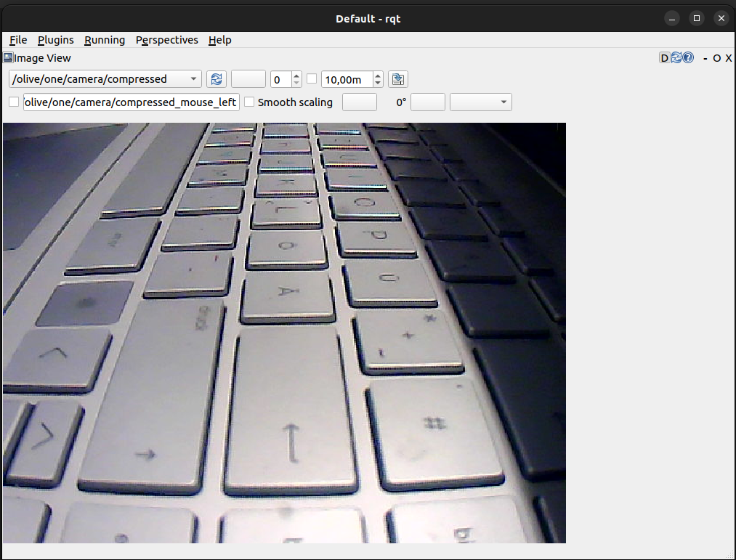
Task: Click the blank button right of 0° label
Action: [427, 102]
